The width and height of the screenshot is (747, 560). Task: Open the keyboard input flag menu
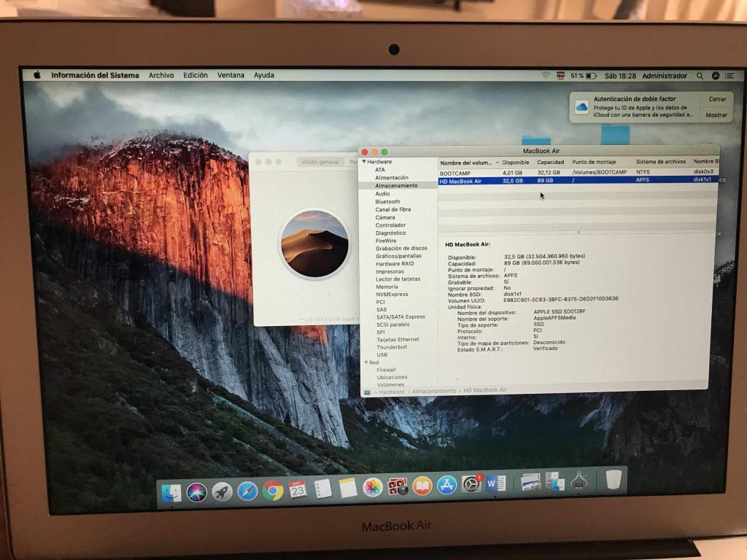click(561, 76)
